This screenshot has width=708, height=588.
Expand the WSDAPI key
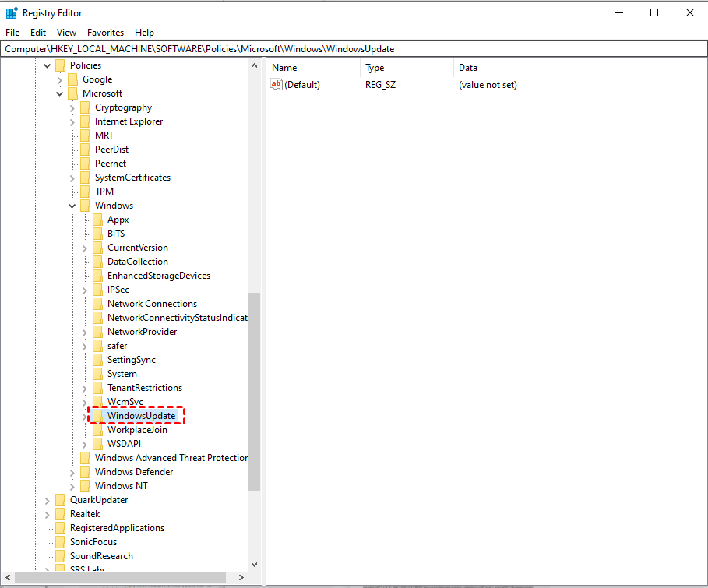click(84, 444)
